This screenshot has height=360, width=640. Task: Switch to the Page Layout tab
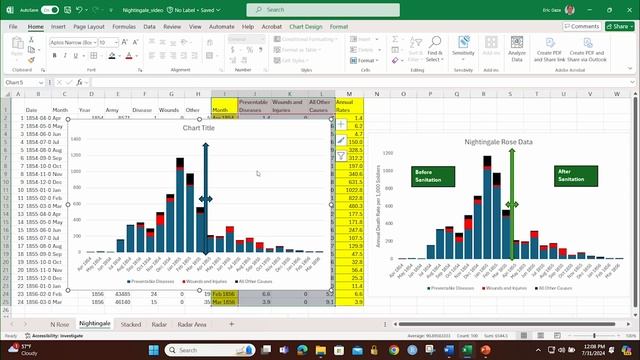(x=89, y=27)
